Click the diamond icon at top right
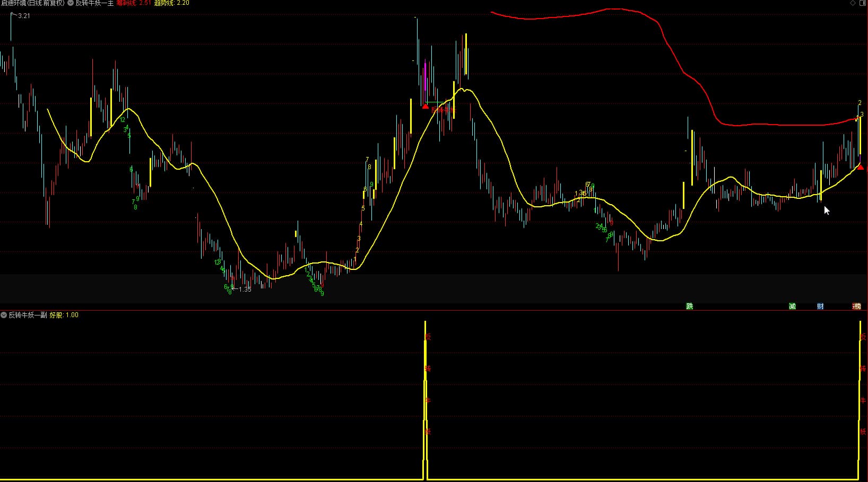This screenshot has height=482, width=868. point(853,3)
